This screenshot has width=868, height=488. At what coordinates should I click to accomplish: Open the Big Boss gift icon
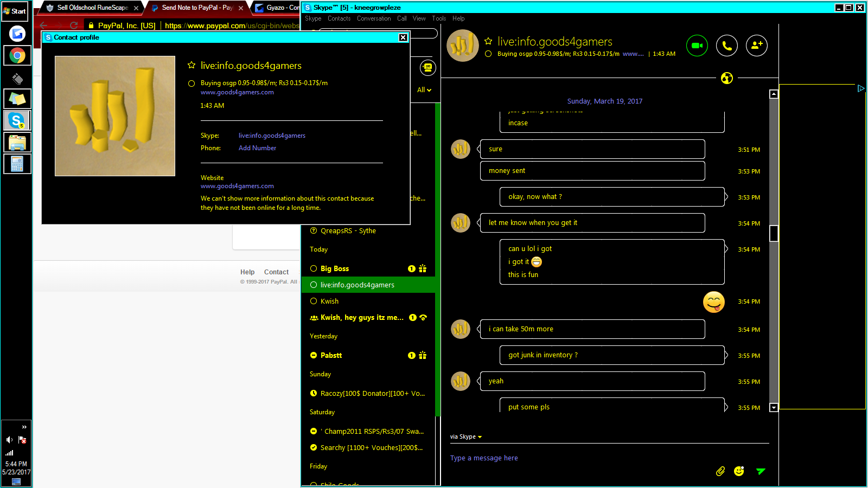pos(423,268)
